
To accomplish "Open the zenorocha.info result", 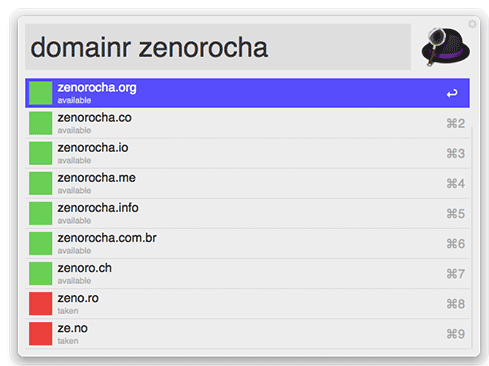I will 247,213.
